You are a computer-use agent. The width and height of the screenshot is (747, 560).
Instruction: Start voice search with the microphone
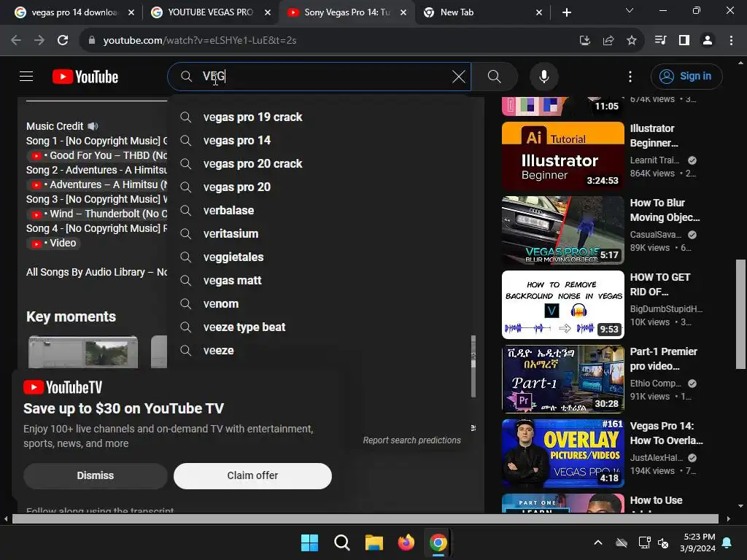[x=543, y=77]
